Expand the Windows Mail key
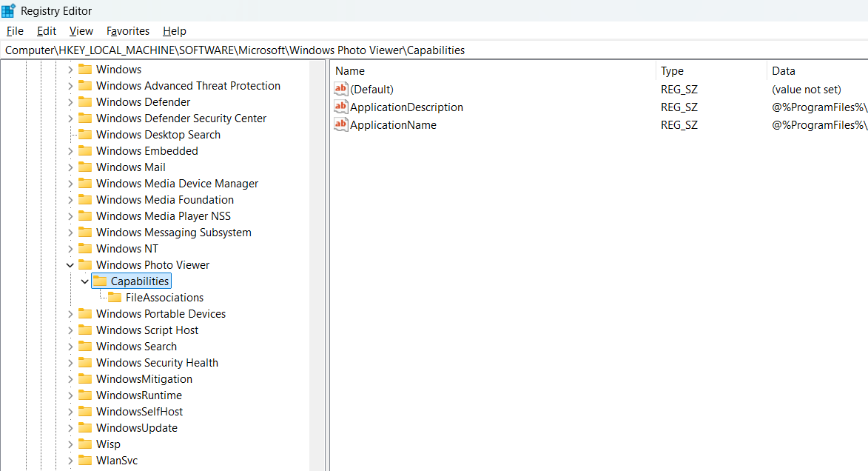 [70, 167]
